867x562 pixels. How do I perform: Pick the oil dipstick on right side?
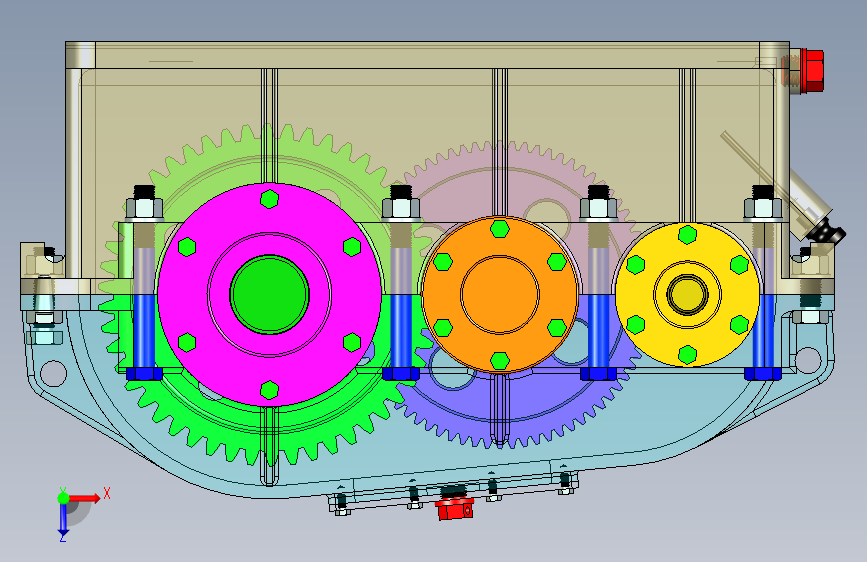[782, 186]
